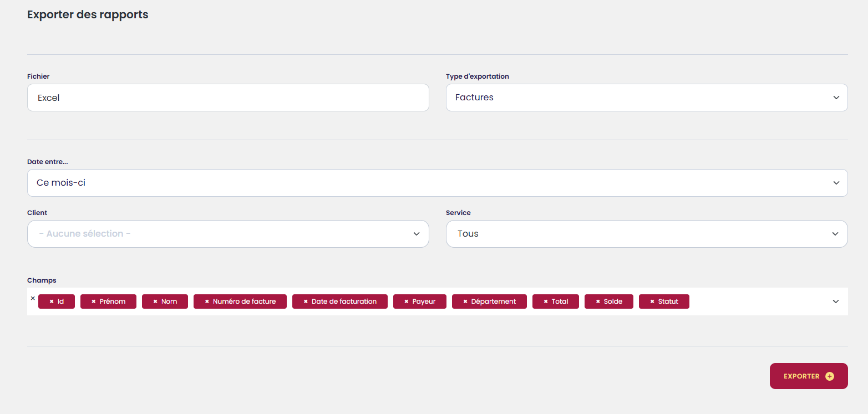Open the Date entre dropdown

click(x=437, y=183)
